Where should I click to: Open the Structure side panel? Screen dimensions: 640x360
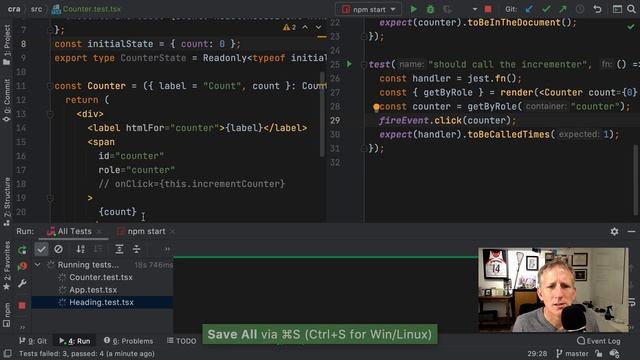(7, 202)
